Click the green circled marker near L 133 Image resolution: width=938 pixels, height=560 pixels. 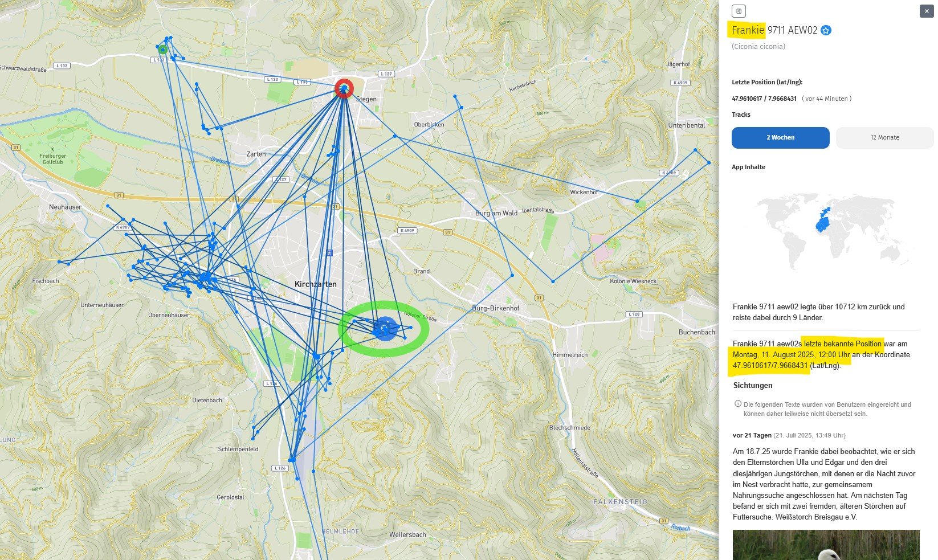163,50
